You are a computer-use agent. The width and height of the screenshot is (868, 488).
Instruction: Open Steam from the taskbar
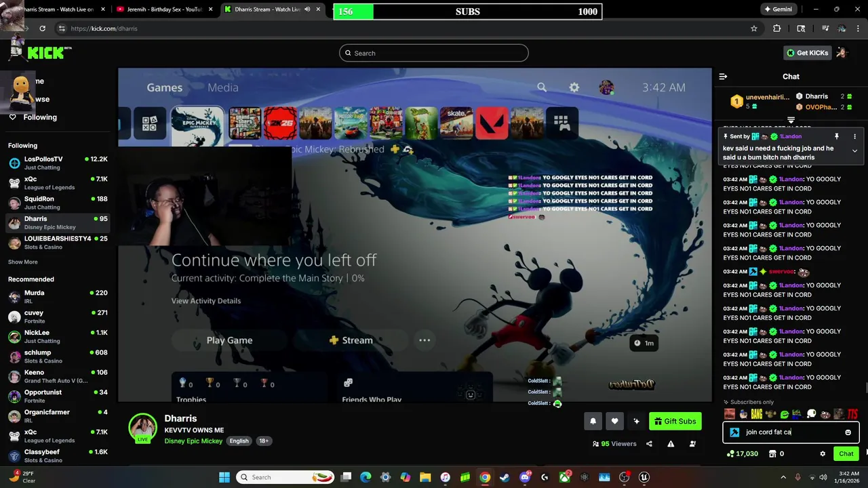505,477
